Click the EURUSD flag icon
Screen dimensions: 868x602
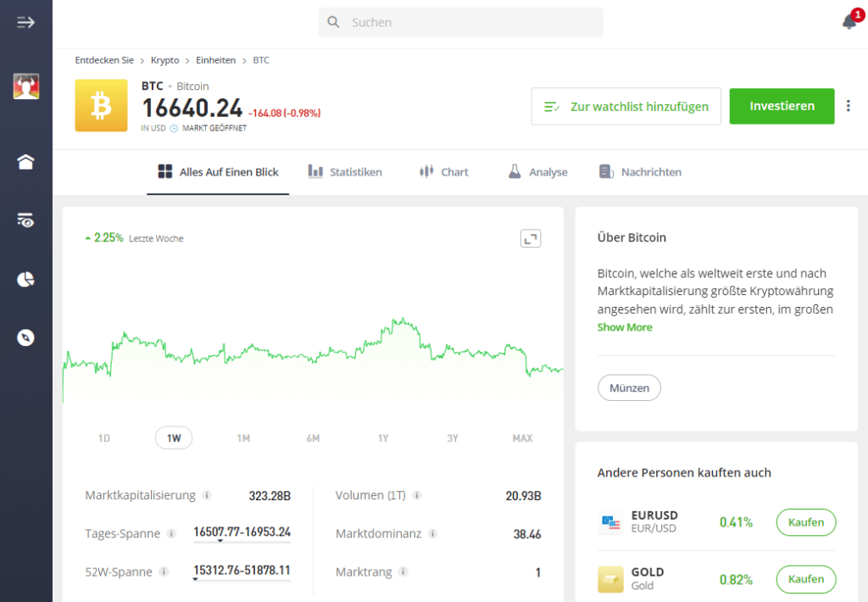click(x=610, y=521)
